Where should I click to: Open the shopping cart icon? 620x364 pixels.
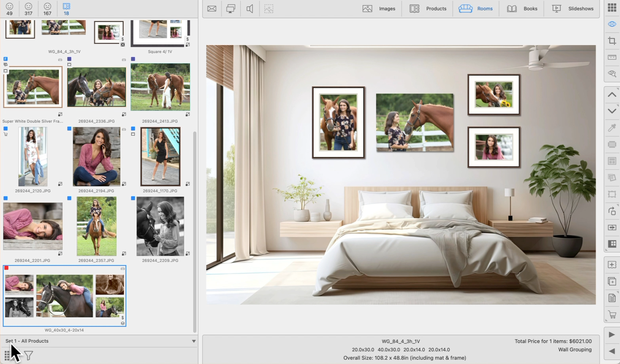tap(612, 315)
